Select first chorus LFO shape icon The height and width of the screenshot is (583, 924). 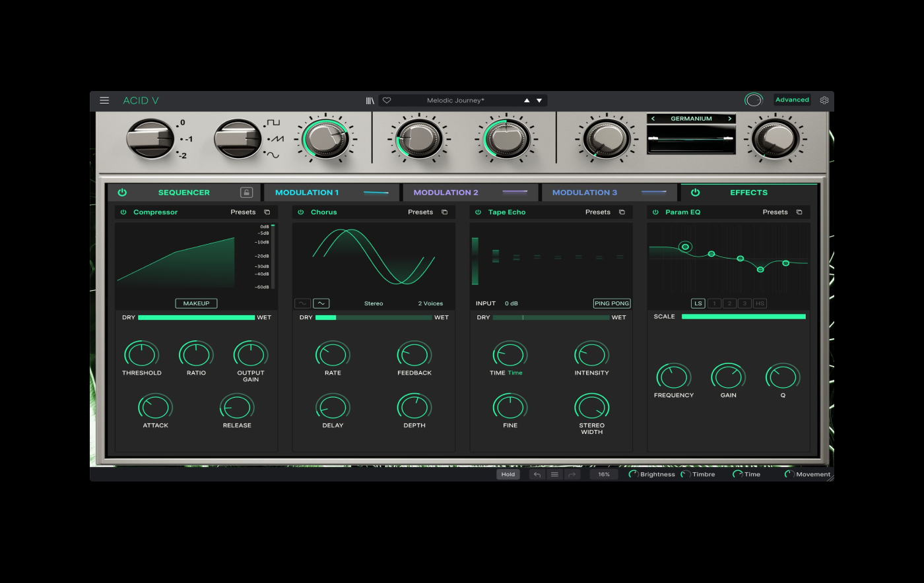302,303
